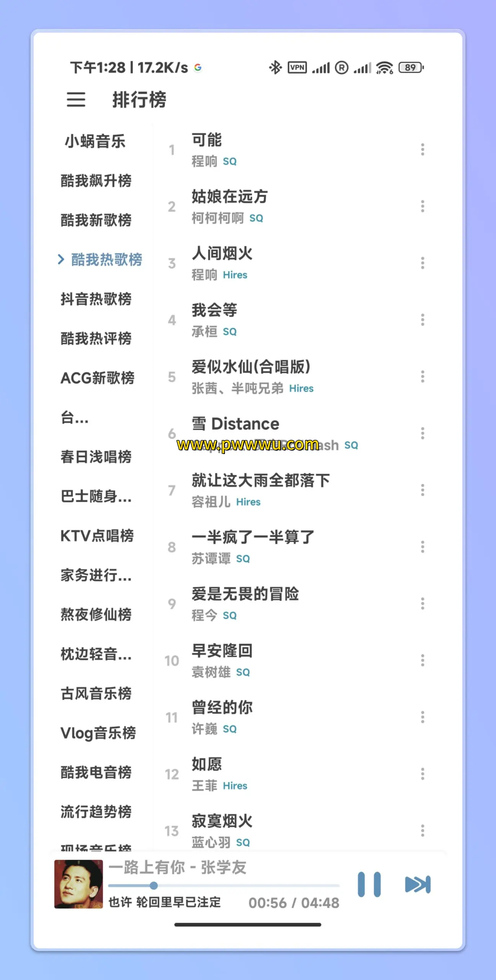Open more options for 人间烟火

click(423, 263)
